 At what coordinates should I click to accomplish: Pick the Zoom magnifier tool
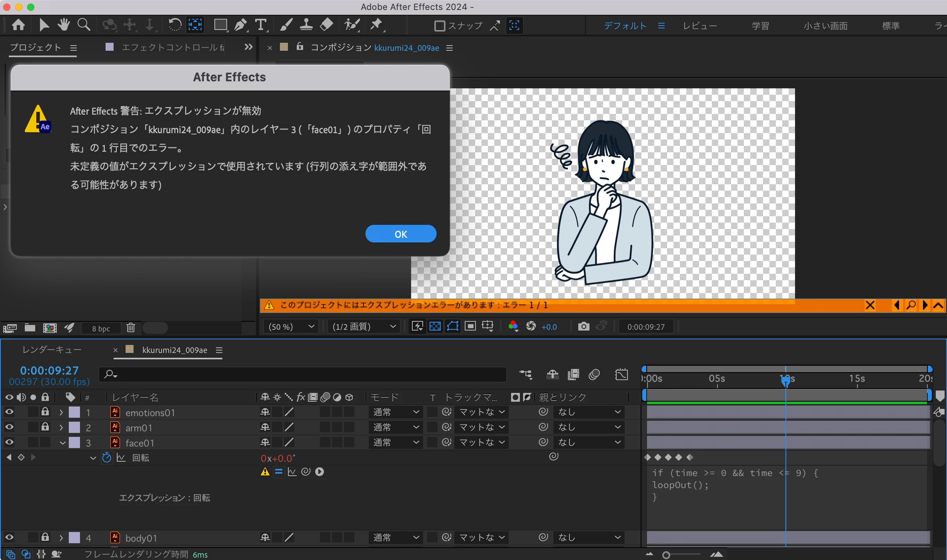pos(84,25)
